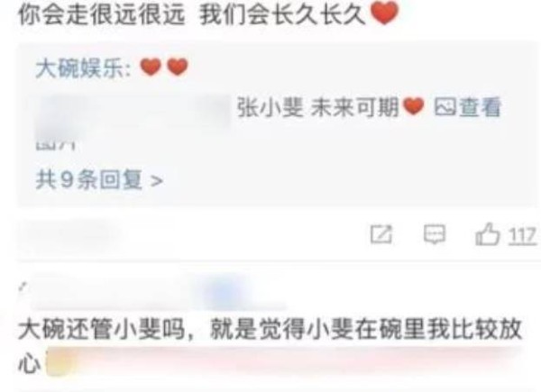Expand replies via the > chevron
Viewport: 541px width, 392px height.
[156, 180]
